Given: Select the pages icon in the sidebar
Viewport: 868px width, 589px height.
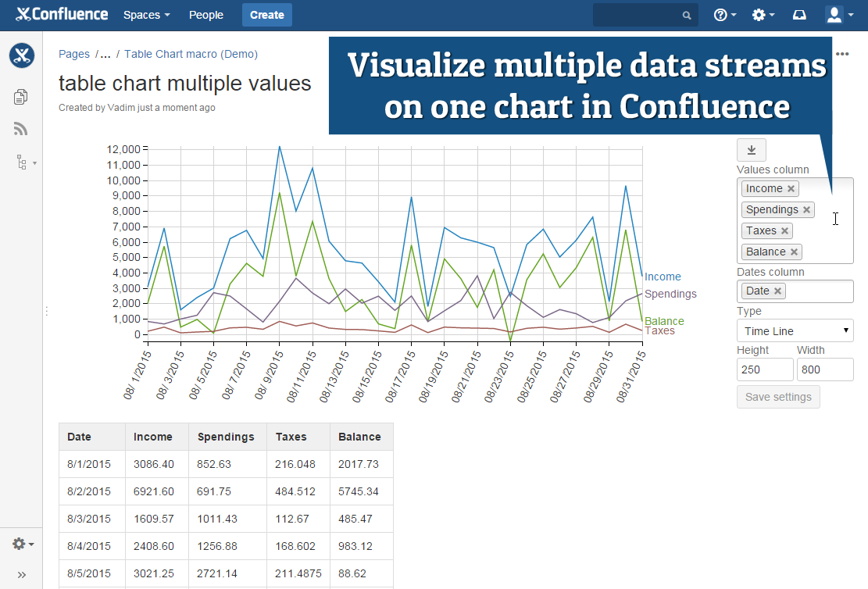Looking at the screenshot, I should [x=20, y=96].
